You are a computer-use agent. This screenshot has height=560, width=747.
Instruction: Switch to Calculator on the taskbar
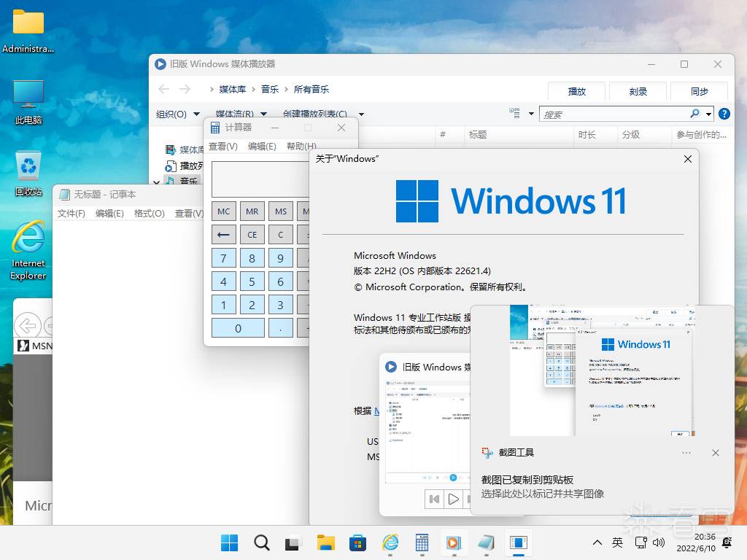pos(422,542)
